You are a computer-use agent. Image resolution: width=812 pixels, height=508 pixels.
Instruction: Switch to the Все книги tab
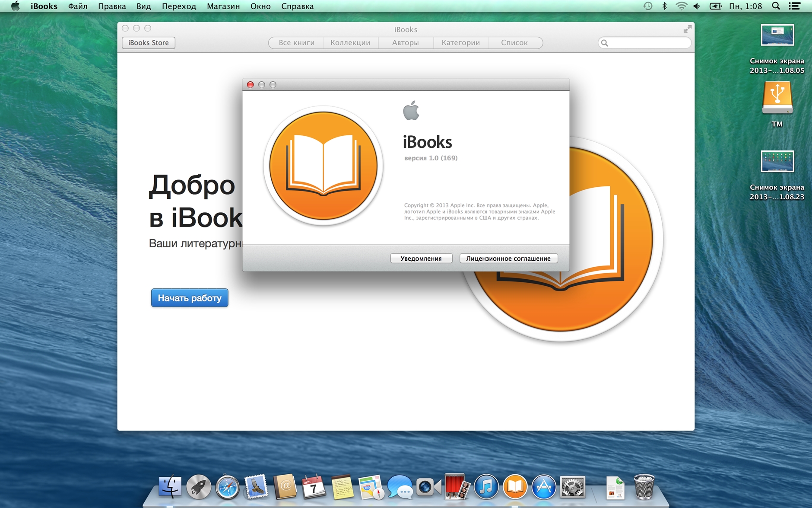(296, 43)
